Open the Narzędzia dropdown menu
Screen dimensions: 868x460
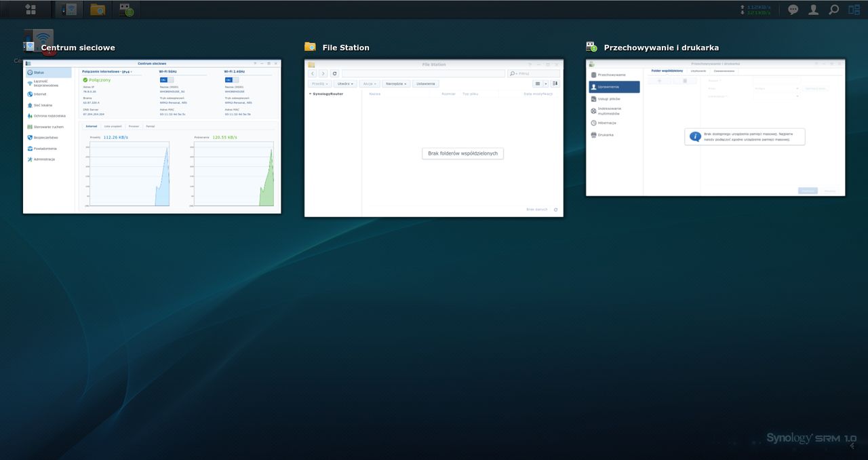397,83
